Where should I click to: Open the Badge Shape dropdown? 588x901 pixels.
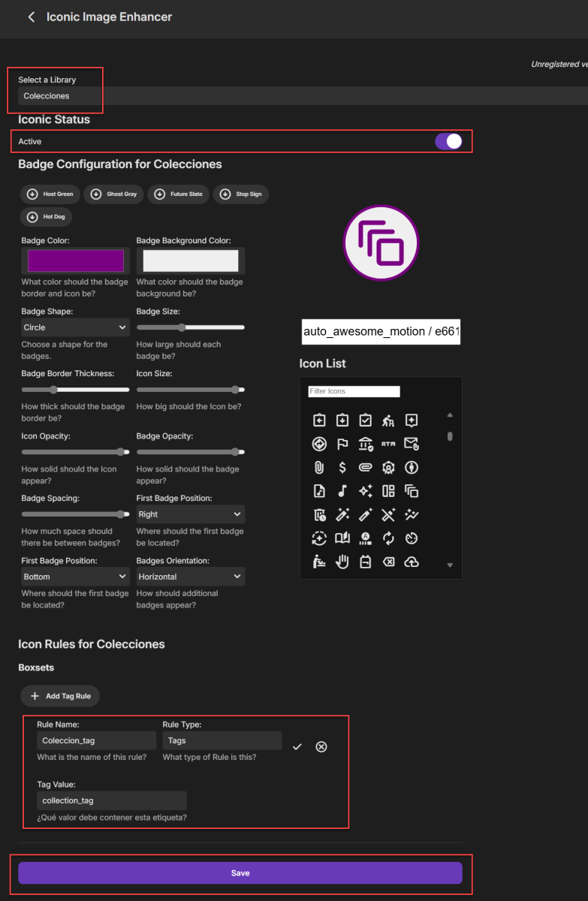tap(75, 327)
